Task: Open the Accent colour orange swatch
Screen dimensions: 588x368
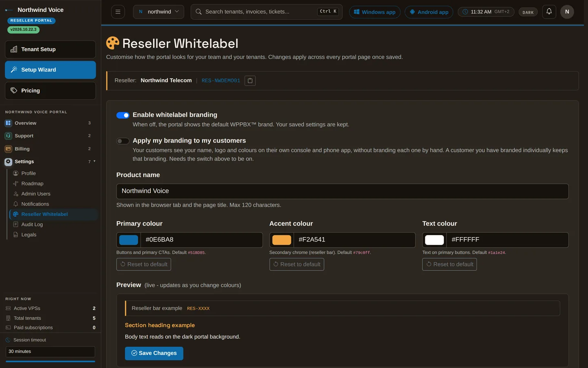Action: click(x=282, y=240)
